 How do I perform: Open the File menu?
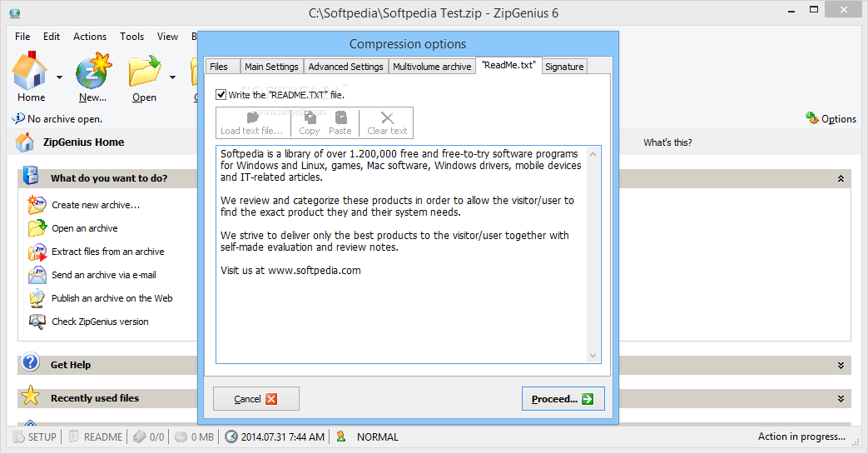tap(22, 37)
